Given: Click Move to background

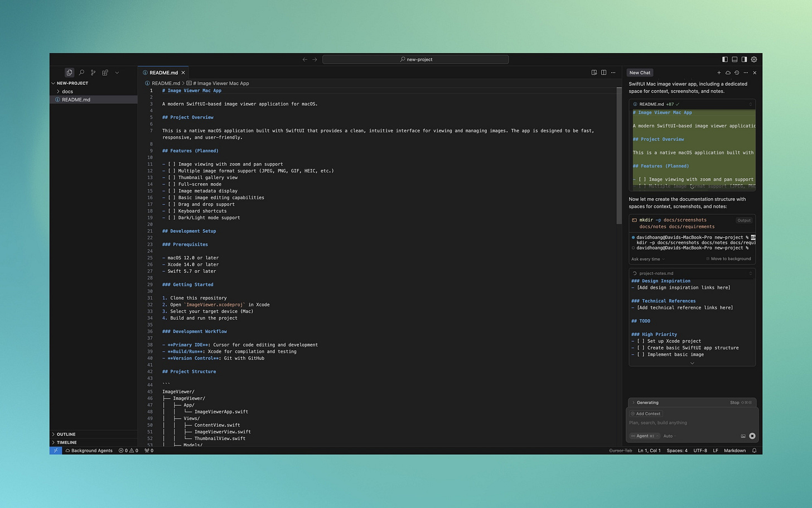Looking at the screenshot, I should point(728,259).
